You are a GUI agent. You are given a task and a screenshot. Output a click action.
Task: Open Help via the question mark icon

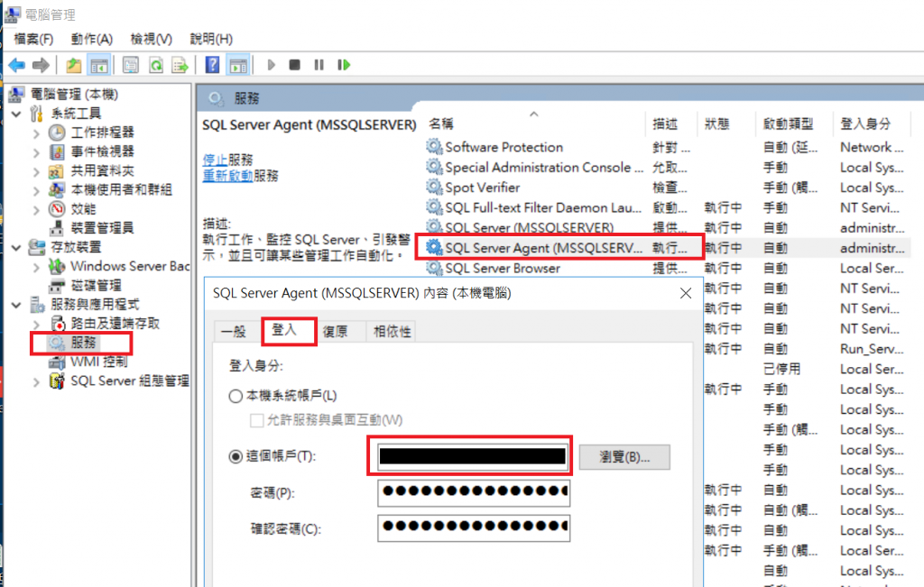212,65
